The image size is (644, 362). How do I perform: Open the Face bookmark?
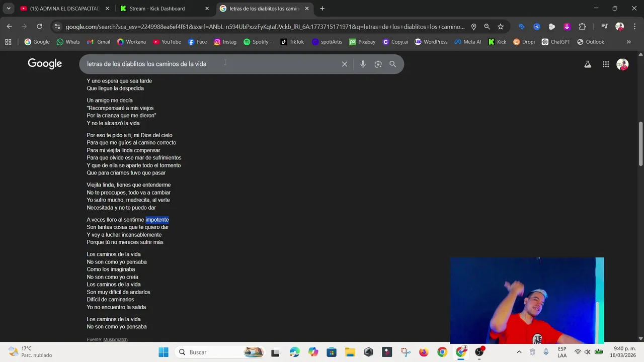coord(197,42)
